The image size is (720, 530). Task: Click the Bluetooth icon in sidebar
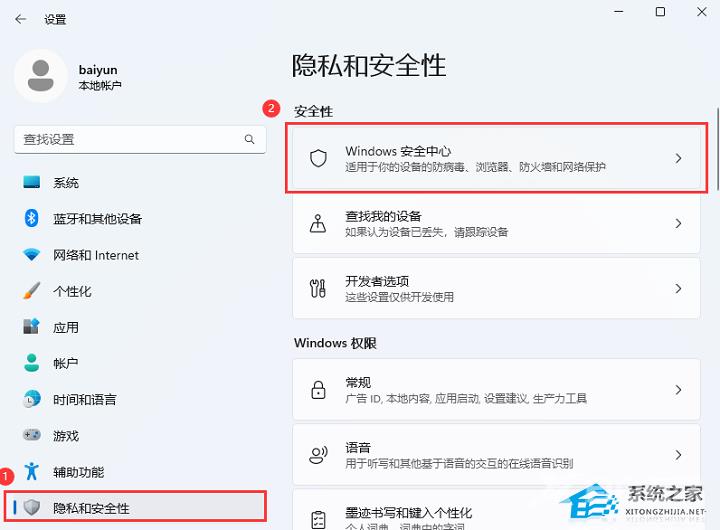(31, 218)
